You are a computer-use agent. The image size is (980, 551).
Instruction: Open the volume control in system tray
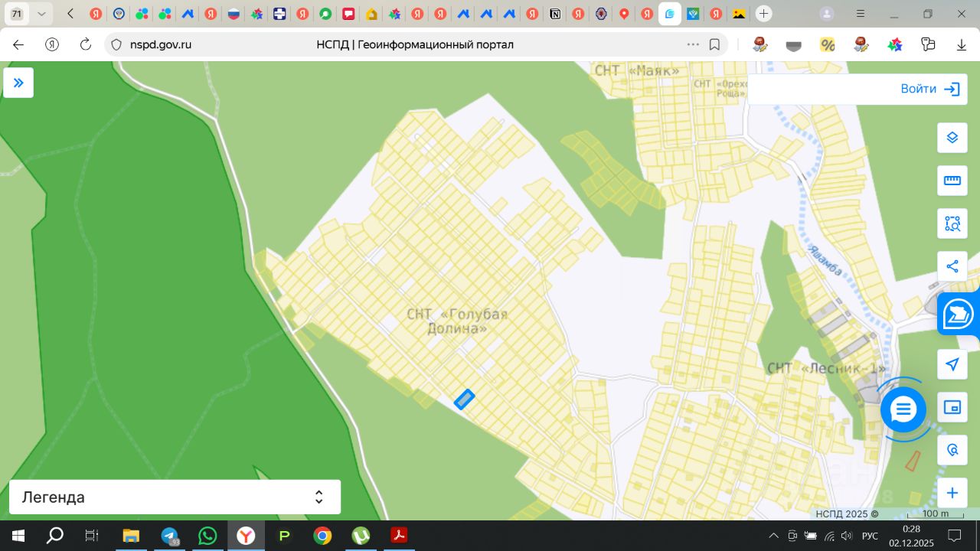848,536
